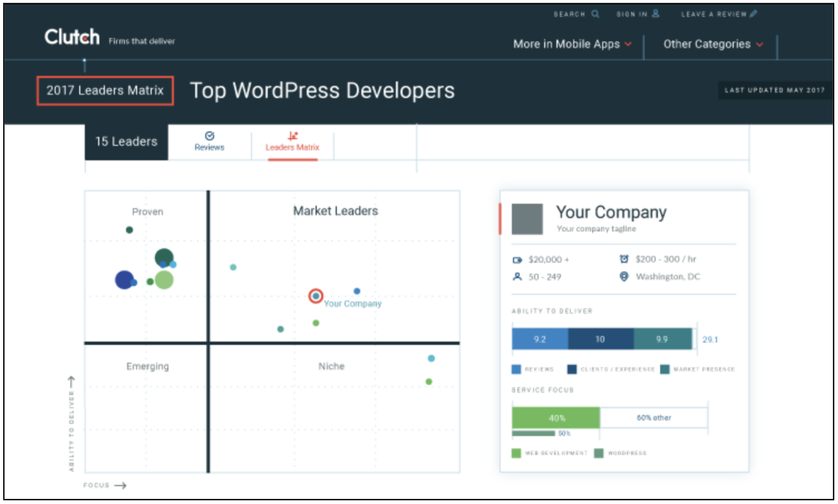
Task: Click LEAVE A REVIEW link
Action: (x=714, y=14)
